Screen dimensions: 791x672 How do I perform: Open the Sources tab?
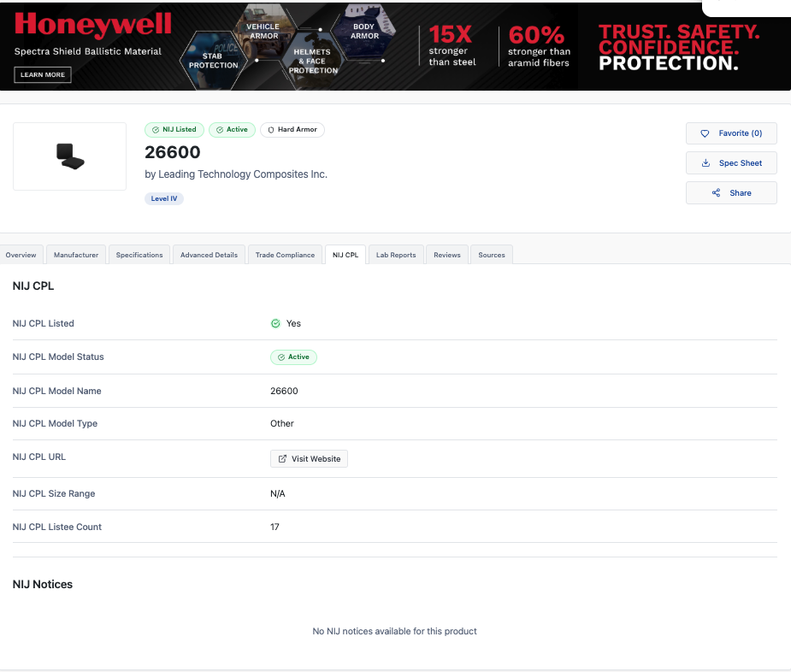[x=492, y=255]
